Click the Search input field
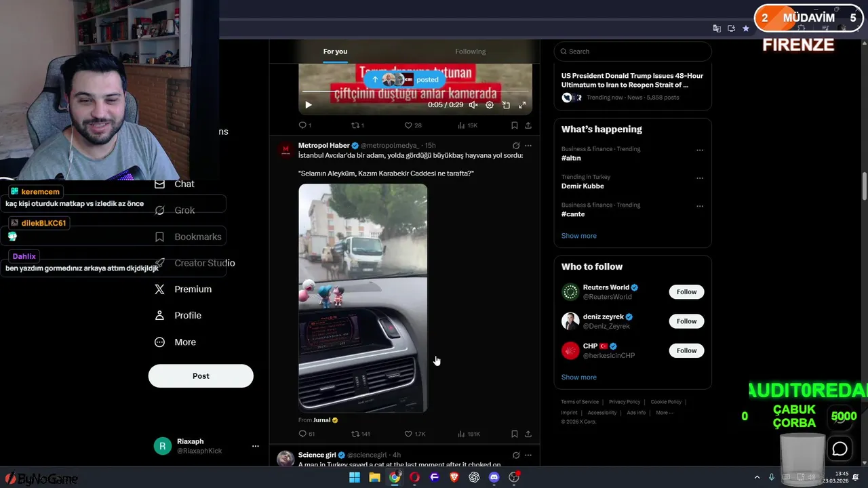 coord(633,52)
